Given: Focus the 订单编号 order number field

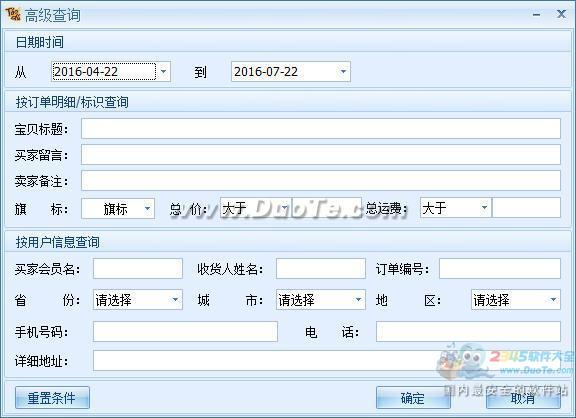Looking at the screenshot, I should click(x=500, y=269).
